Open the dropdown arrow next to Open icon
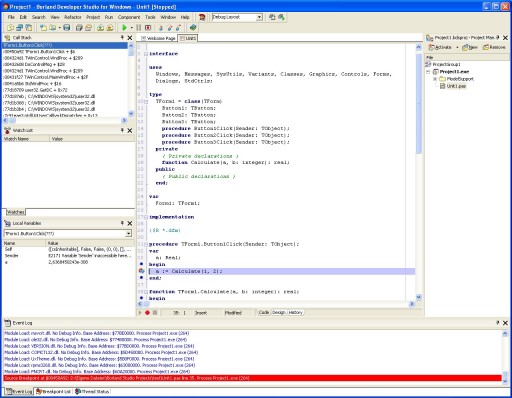The width and height of the screenshot is (512, 398). pyautogui.click(x=59, y=28)
